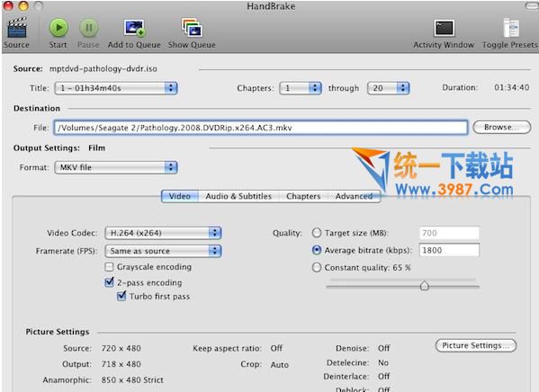Screen dimensions: 539x392
Task: Open the Video Codec H.264 dropdown
Action: 163,233
